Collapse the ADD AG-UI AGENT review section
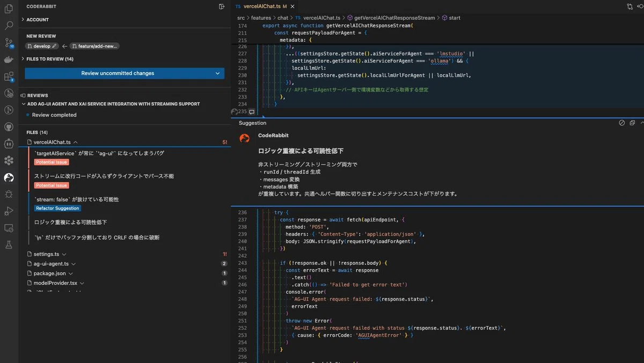This screenshot has width=644, height=363. point(23,104)
